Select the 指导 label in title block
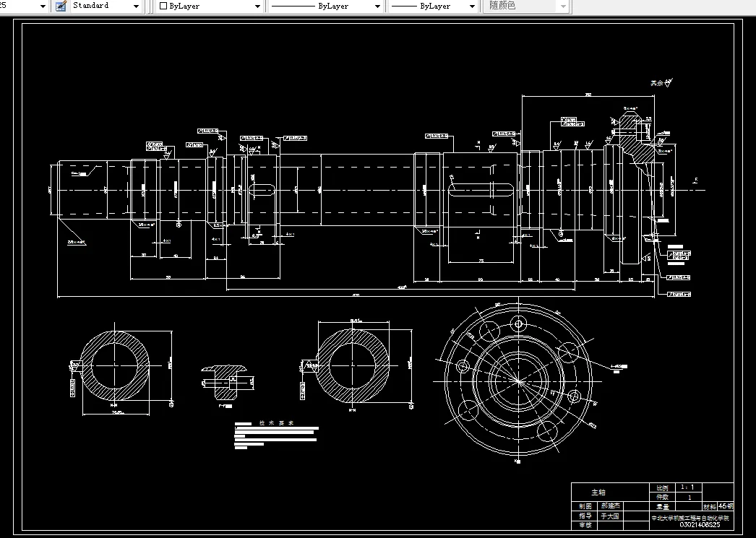The height and width of the screenshot is (538, 756). coord(585,516)
